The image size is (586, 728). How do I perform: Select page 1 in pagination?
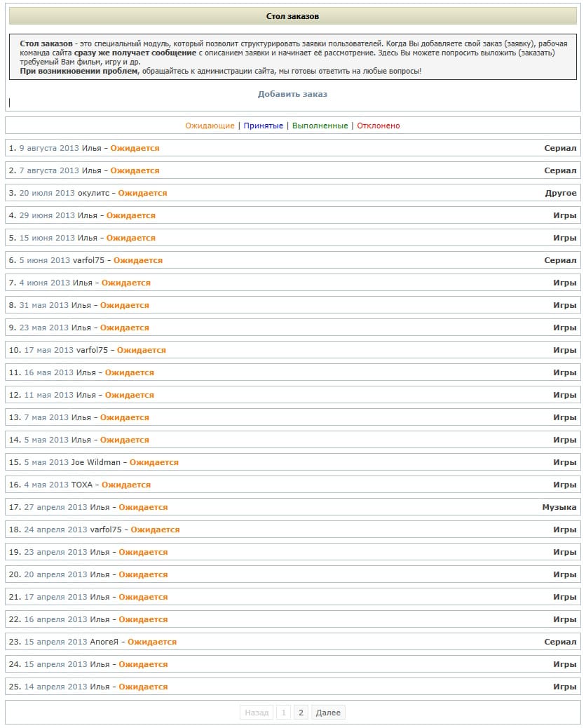[x=283, y=712]
